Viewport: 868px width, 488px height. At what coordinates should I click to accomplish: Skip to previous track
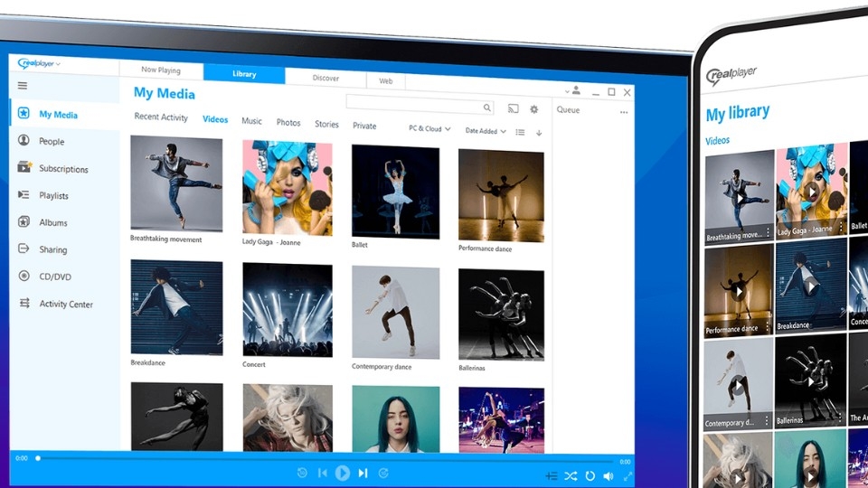[322, 473]
